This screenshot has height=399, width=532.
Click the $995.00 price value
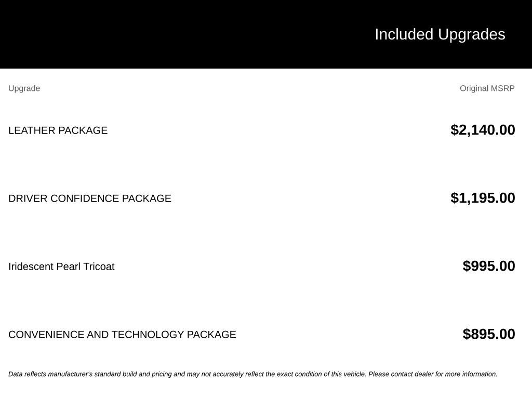488,266
